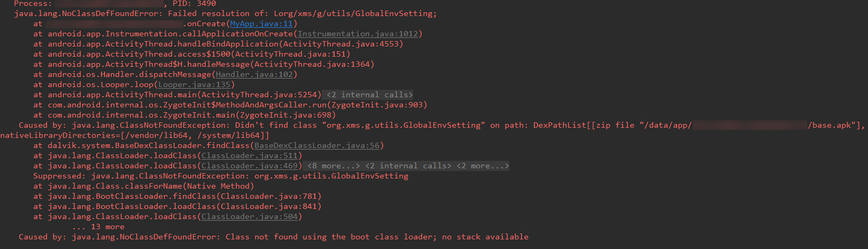
Task: Open Instrumentation.java:1012 link
Action: coord(358,34)
